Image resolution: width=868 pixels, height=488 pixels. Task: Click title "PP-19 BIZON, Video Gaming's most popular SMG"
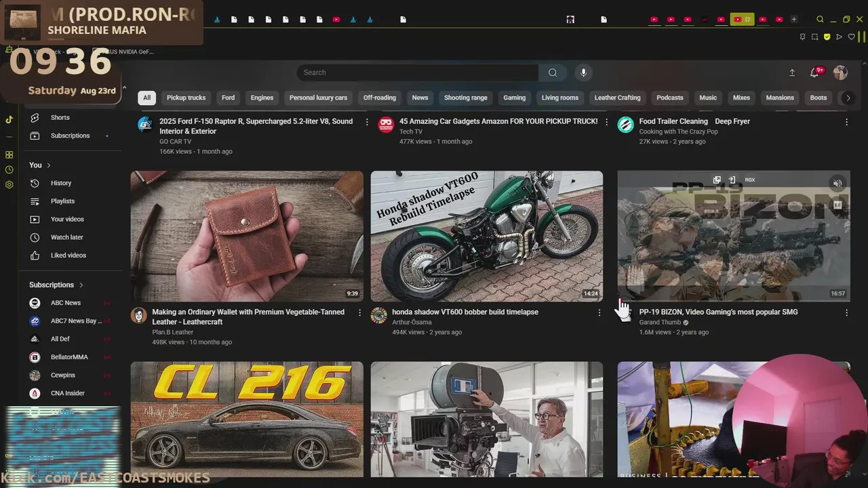click(719, 312)
